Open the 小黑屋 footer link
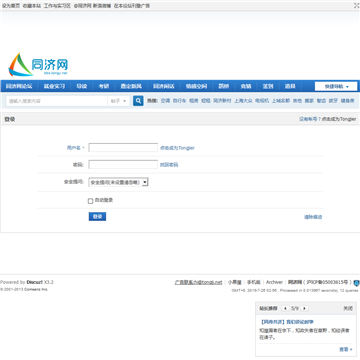Screen dimensions: 360x360 (x=235, y=282)
